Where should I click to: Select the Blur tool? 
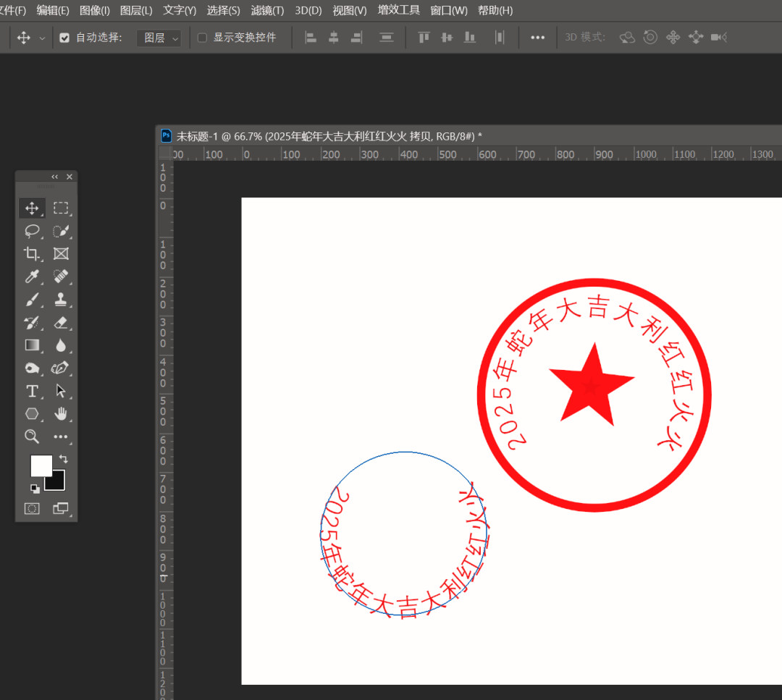pyautogui.click(x=61, y=345)
